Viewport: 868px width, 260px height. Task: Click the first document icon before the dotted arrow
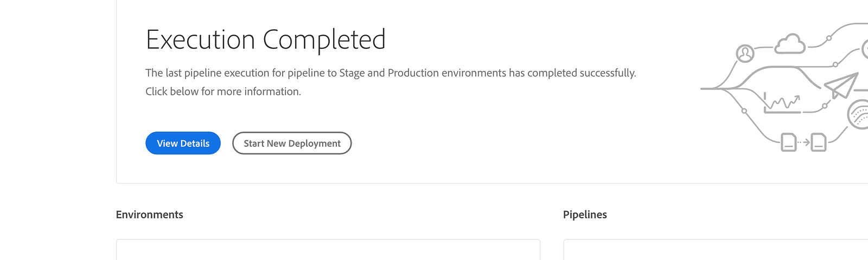point(789,142)
